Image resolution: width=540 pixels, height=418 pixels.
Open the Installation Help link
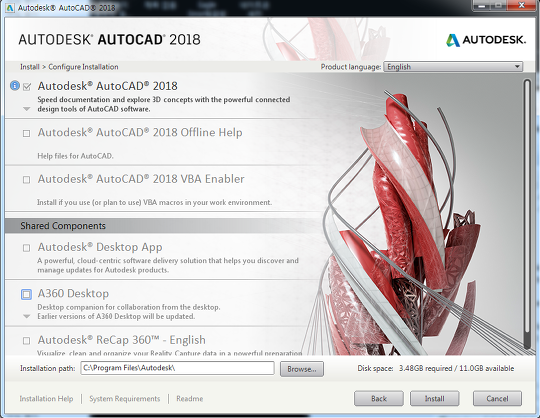(x=46, y=398)
